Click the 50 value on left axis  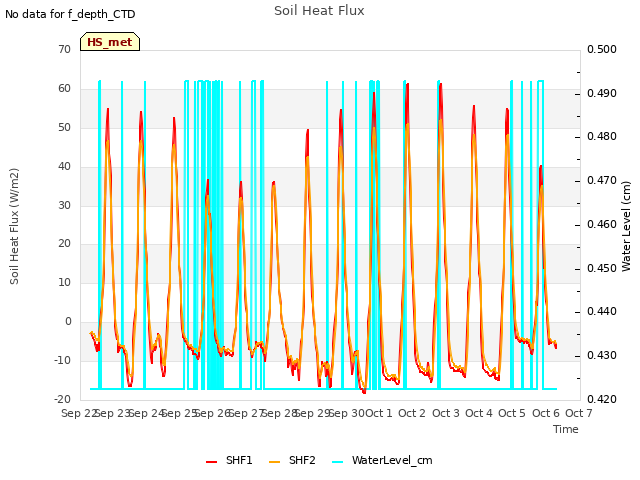(x=64, y=128)
